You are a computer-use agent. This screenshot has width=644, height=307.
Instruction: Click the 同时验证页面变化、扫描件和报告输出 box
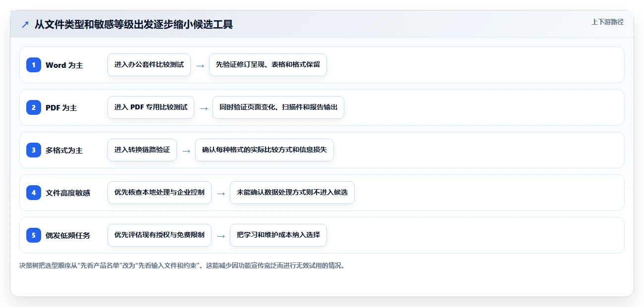pyautogui.click(x=278, y=107)
